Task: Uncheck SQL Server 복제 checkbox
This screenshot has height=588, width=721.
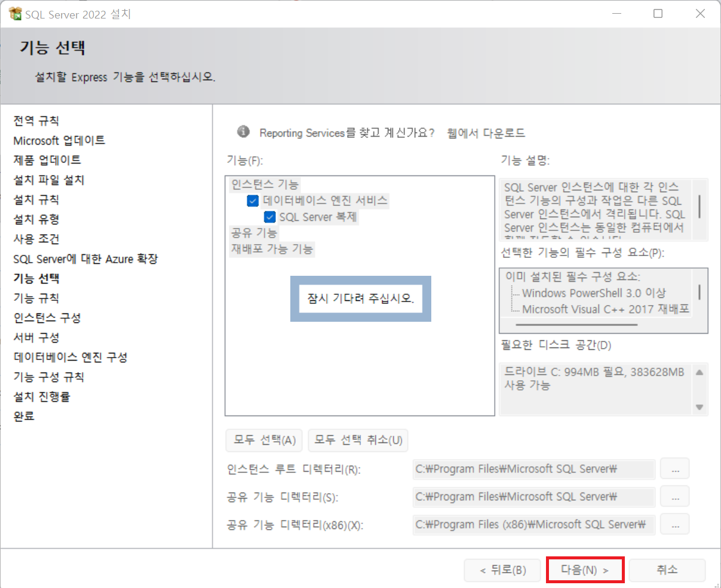Action: pyautogui.click(x=269, y=217)
